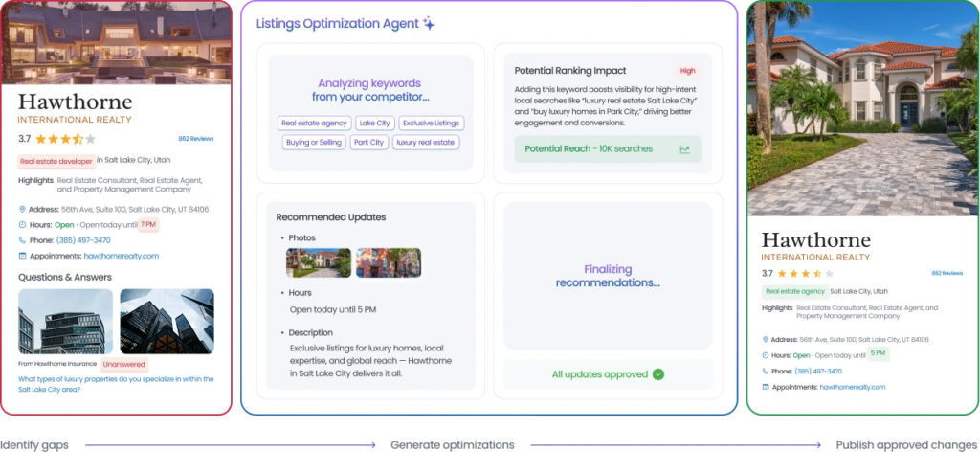Viewport: 980px width, 452px height.
Task: Select the 'Exclusive Listings' keyword chip
Action: coord(431,123)
